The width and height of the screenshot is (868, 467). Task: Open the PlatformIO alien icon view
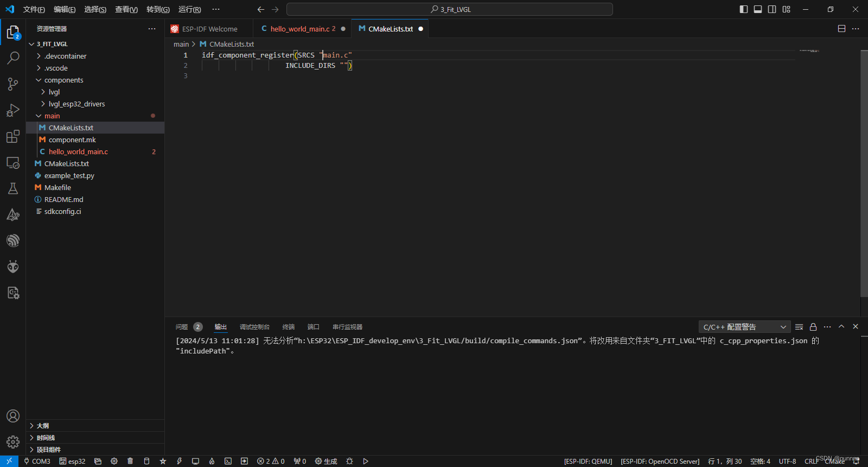point(13,267)
